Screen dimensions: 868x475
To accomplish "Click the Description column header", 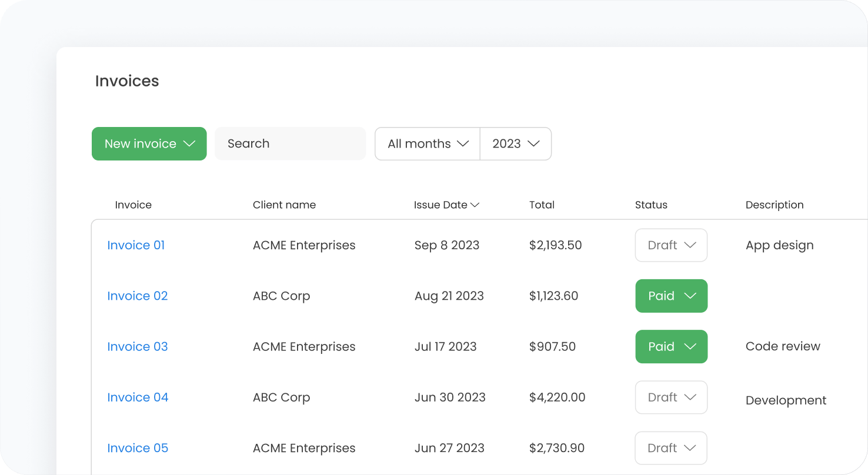I will pos(774,205).
